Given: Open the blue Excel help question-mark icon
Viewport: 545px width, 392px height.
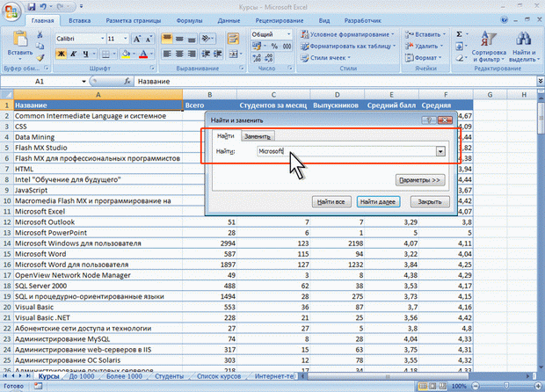Looking at the screenshot, I should click(x=505, y=20).
